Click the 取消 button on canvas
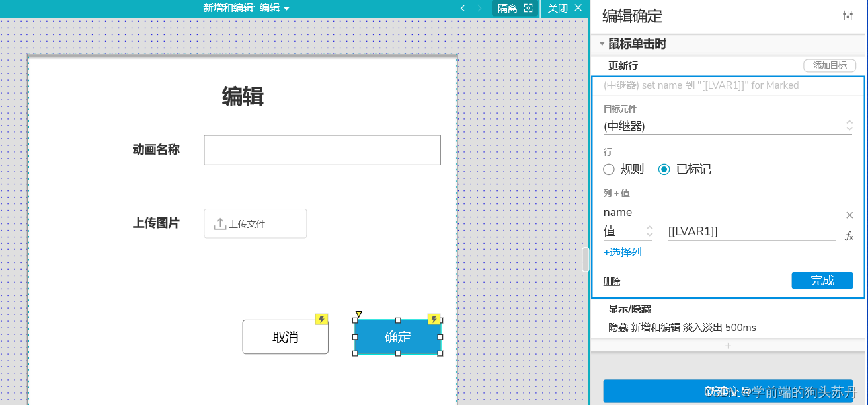 [286, 337]
